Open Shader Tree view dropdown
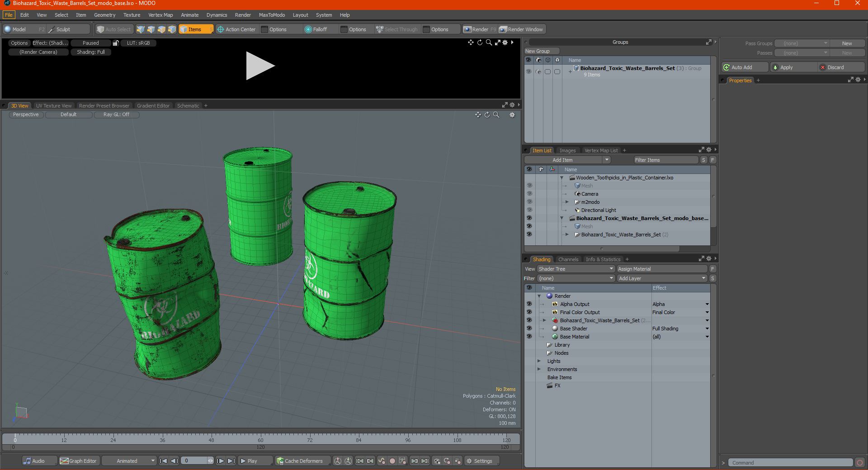Screen dimensions: 868x470 tap(576, 269)
